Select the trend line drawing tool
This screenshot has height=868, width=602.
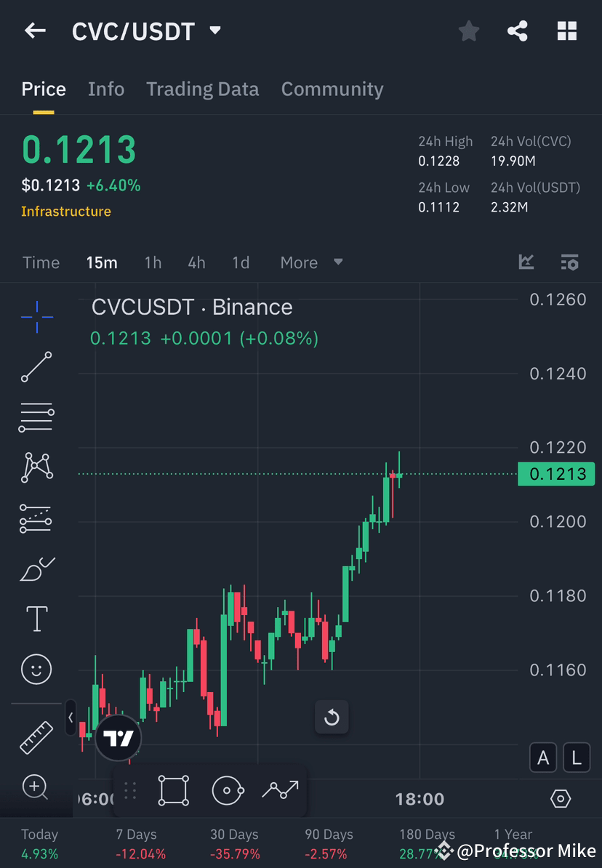tap(36, 367)
